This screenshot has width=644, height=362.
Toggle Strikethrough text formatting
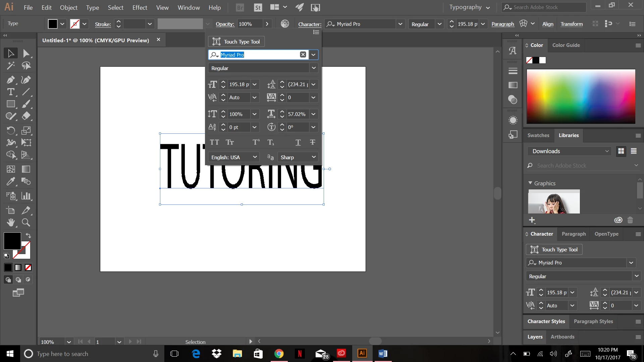coord(312,142)
